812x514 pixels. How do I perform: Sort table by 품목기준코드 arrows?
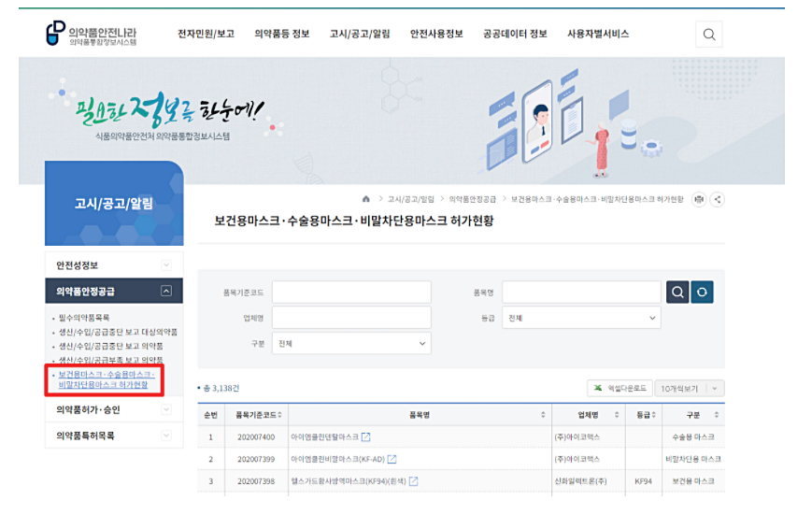tap(279, 415)
